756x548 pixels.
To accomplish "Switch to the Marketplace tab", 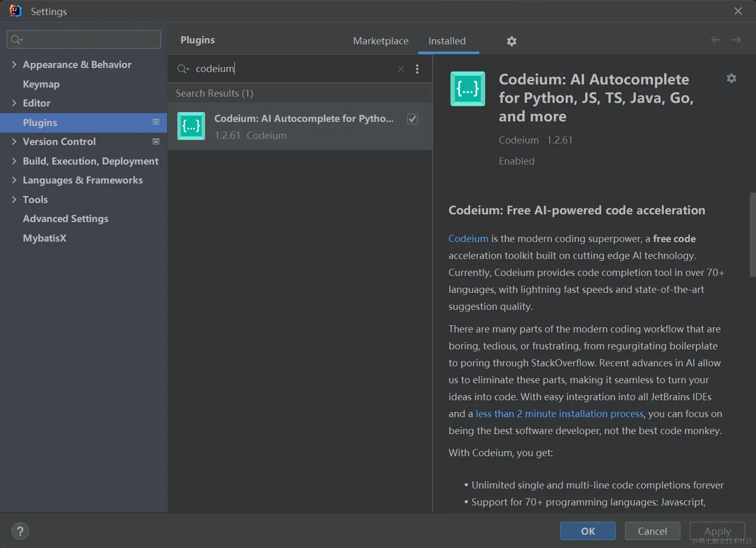I will pos(381,41).
